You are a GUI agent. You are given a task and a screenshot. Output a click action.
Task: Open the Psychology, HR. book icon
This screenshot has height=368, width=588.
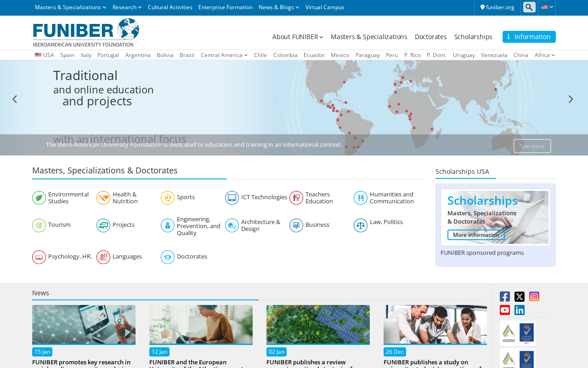(39, 257)
